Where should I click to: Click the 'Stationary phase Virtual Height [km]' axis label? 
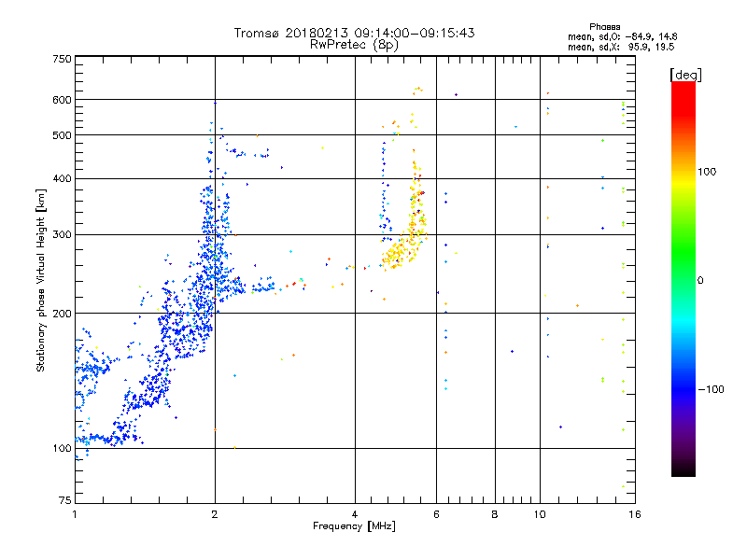coord(41,281)
